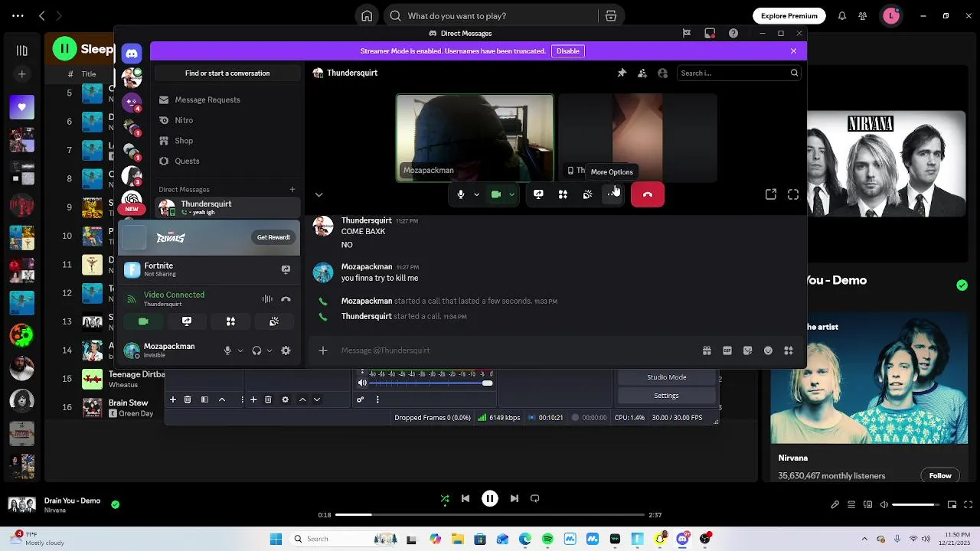Image resolution: width=980 pixels, height=551 pixels.
Task: Click Message @Thundersquirt input box
Action: (517, 350)
